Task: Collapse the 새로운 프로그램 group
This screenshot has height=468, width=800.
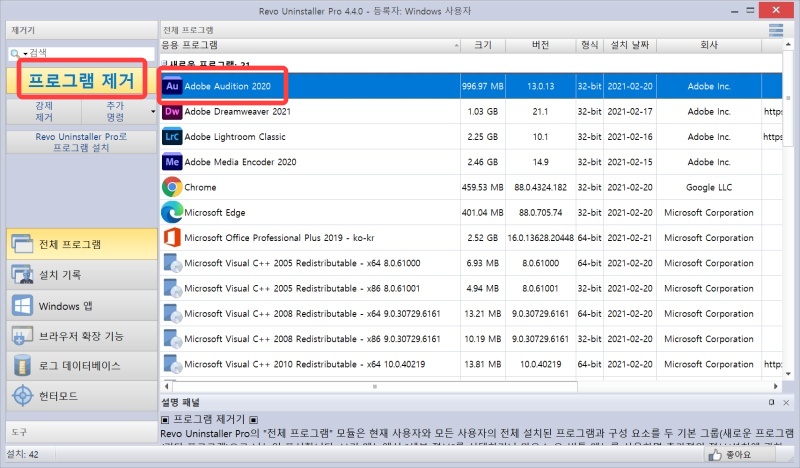Action: coord(164,64)
